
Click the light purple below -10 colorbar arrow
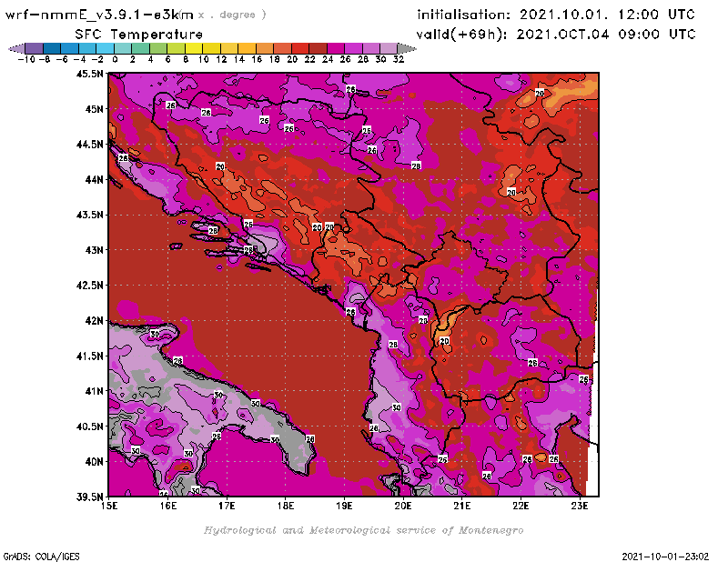(x=17, y=48)
